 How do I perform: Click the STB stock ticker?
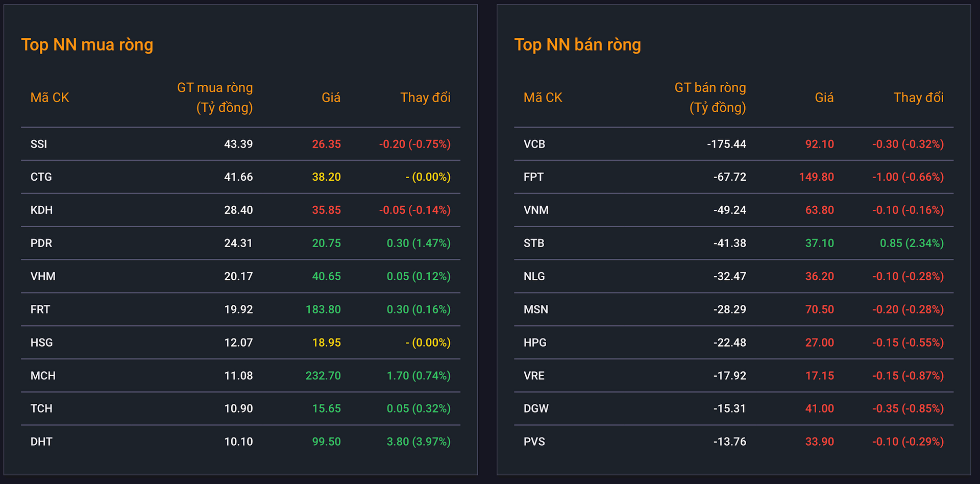point(534,243)
